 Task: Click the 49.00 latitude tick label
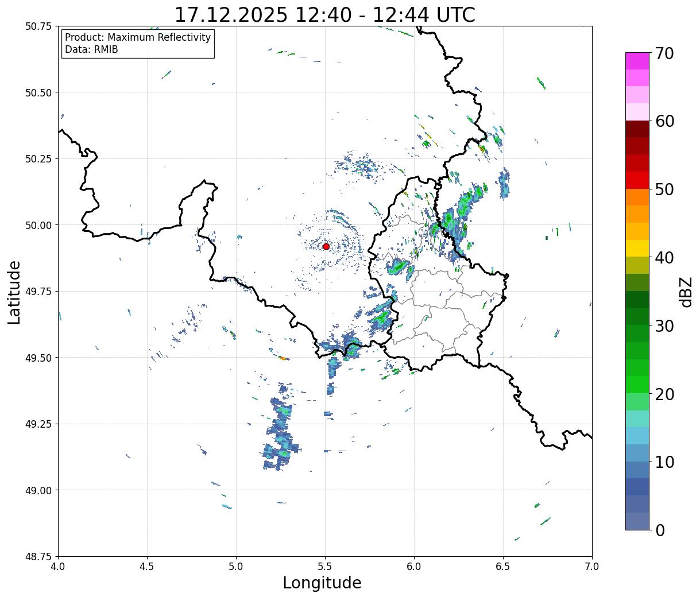[x=38, y=490]
